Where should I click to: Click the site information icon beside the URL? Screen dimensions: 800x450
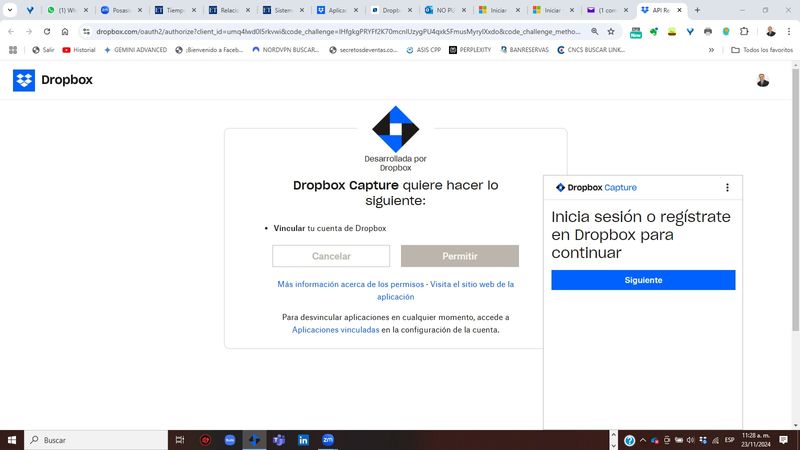(x=87, y=32)
